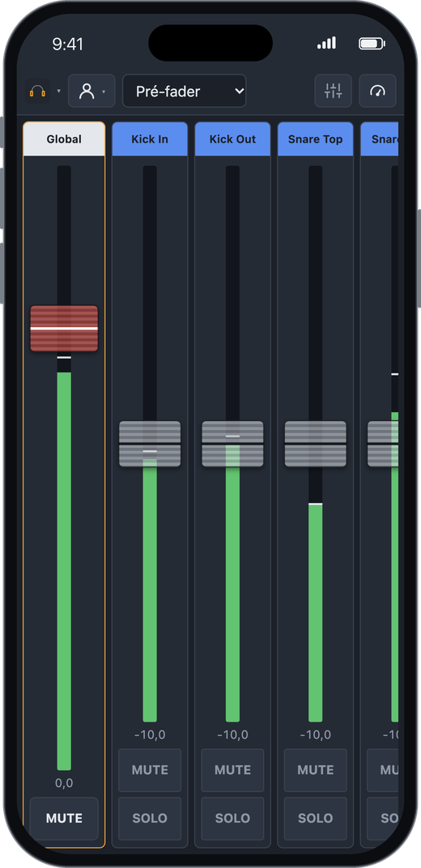
Task: Click the Kick In fader handle
Action: coord(150,444)
